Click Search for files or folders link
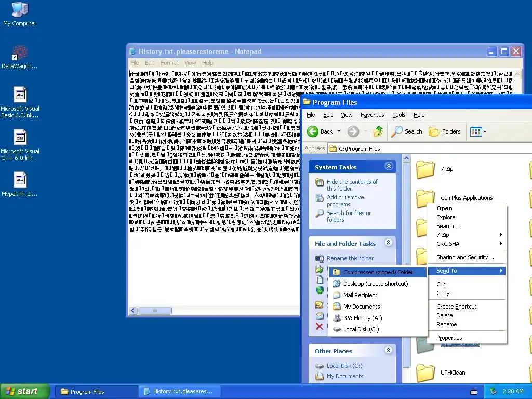The width and height of the screenshot is (532, 399). (x=349, y=217)
